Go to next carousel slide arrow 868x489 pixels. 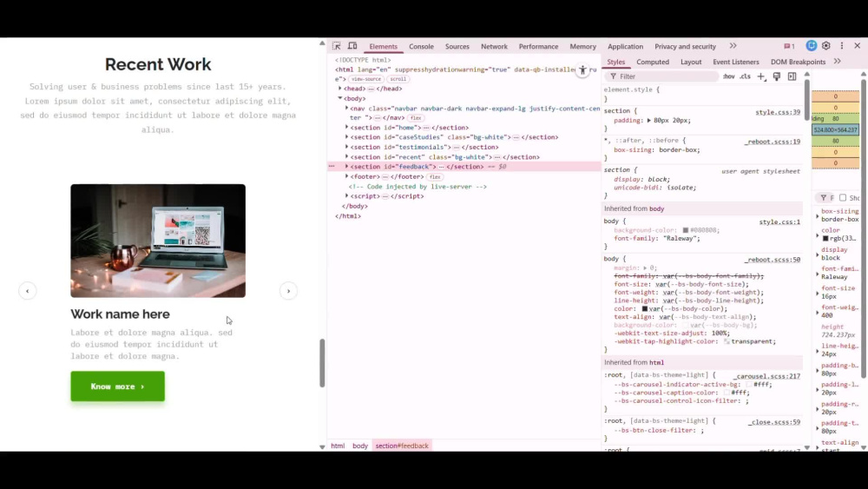pos(288,291)
